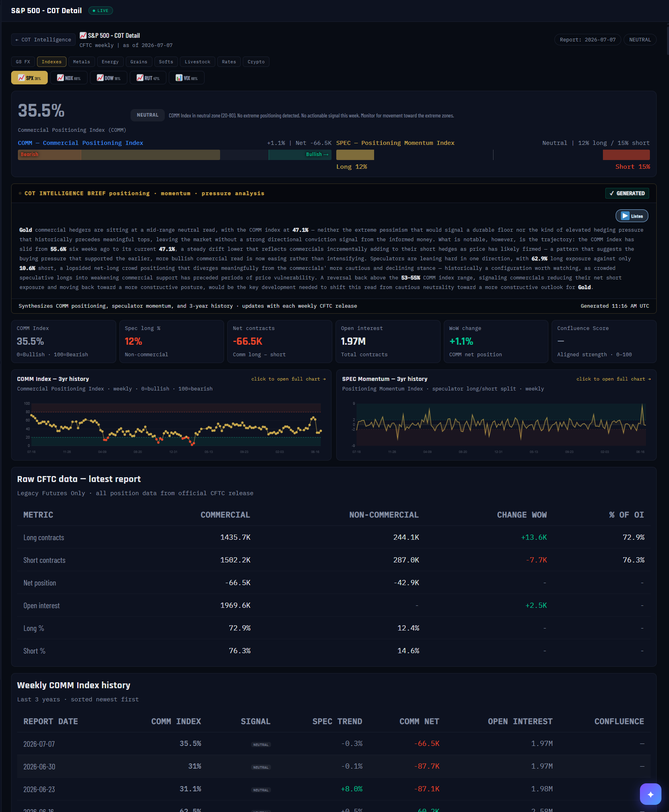Viewport: 669px width, 812px height.
Task: Select the Indexes category tab
Action: point(52,62)
